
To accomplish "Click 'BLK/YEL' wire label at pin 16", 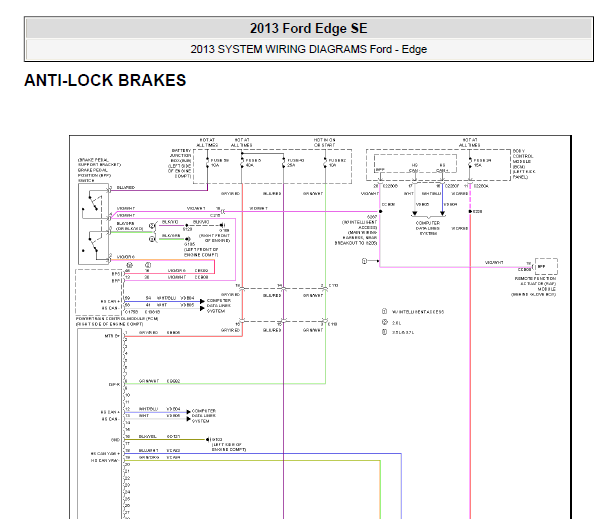I will (148, 436).
